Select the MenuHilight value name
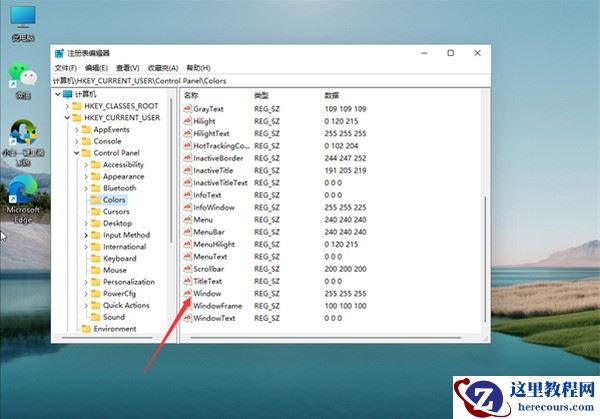This screenshot has width=600, height=419. click(x=214, y=244)
